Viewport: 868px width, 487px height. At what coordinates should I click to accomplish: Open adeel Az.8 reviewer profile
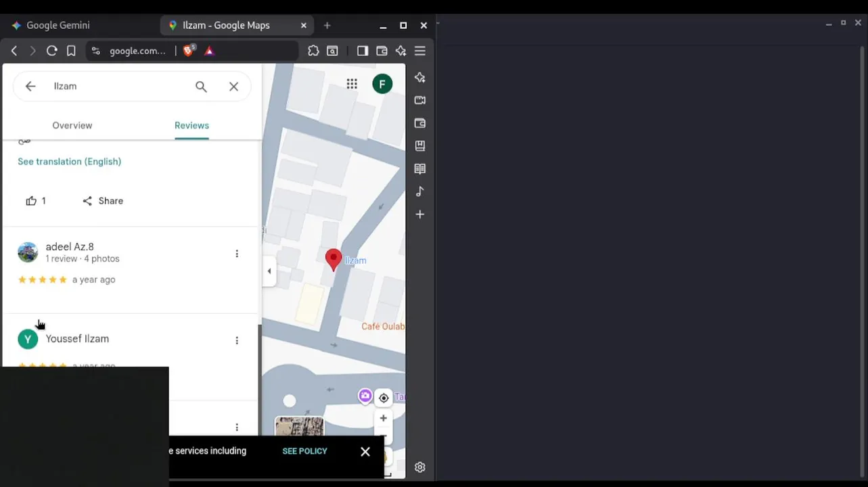point(70,247)
